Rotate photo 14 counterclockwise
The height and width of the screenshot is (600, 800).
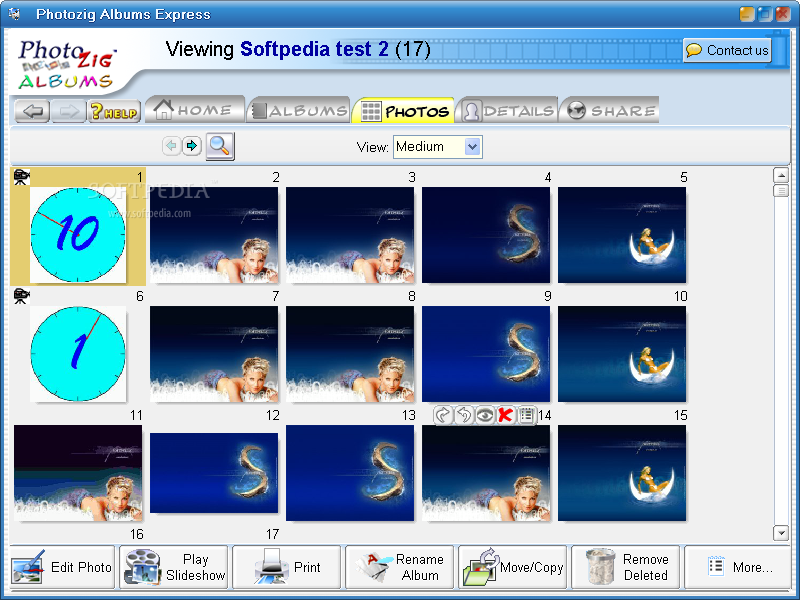[x=464, y=415]
